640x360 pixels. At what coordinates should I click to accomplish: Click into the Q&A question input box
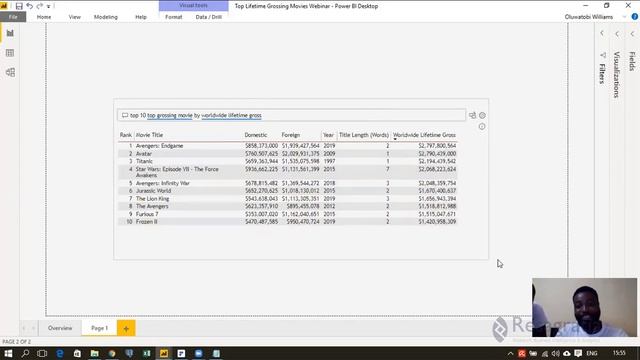click(291, 116)
